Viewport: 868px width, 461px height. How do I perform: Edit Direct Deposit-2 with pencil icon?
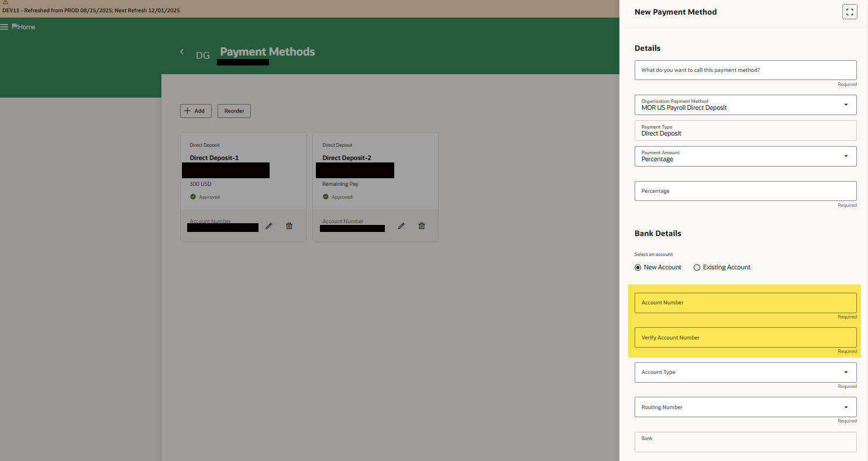pos(402,226)
